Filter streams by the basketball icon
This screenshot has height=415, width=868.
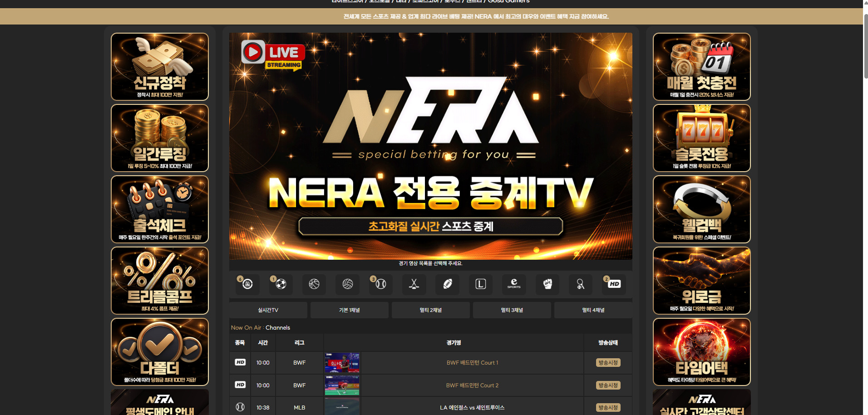314,284
